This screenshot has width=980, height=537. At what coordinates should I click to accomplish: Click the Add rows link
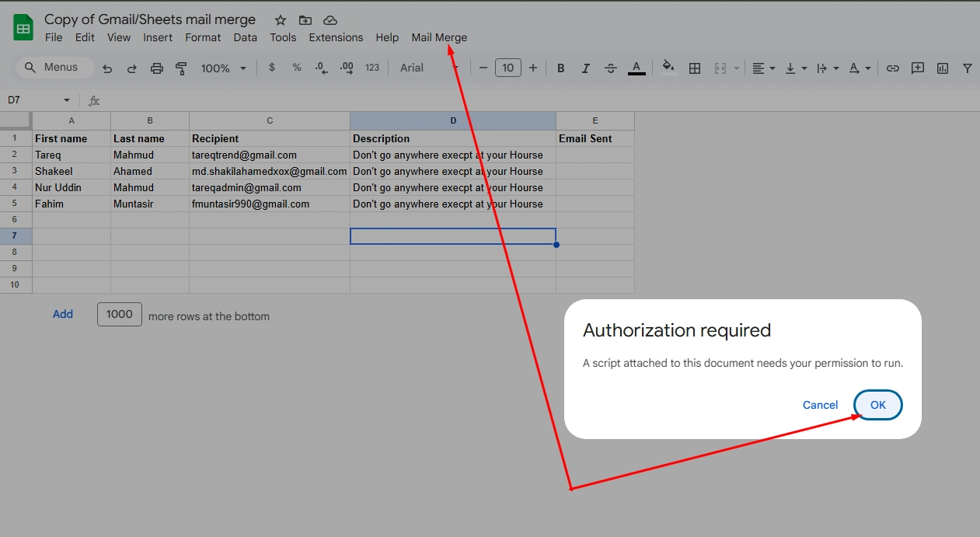pyautogui.click(x=63, y=315)
